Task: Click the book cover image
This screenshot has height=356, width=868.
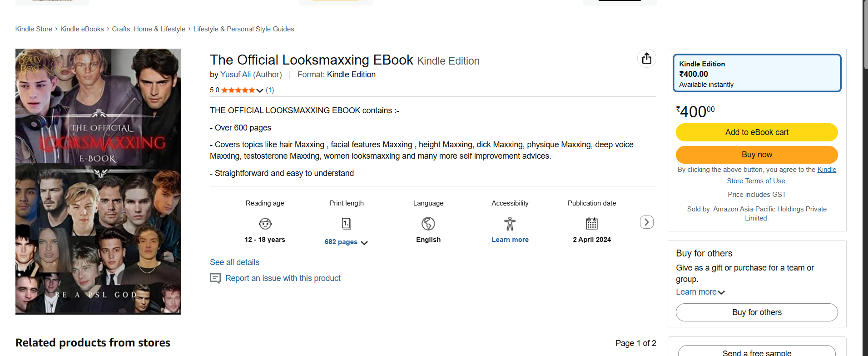Action: tap(98, 181)
